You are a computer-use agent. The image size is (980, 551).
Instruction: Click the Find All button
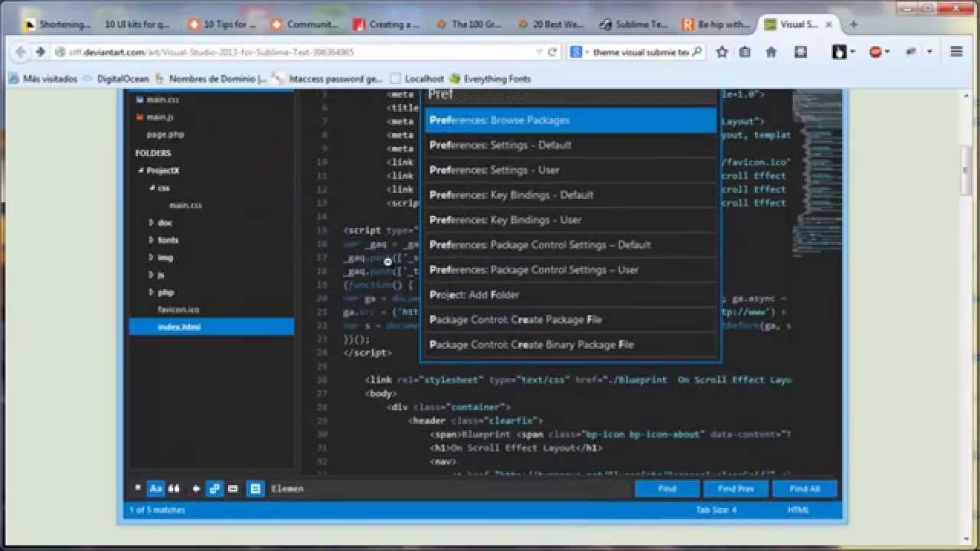[x=805, y=488]
